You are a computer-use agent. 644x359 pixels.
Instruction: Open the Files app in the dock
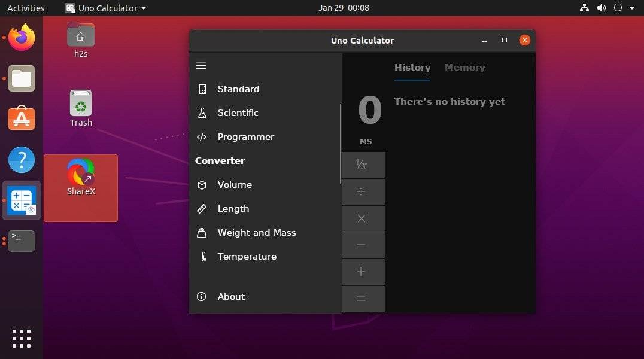22,78
